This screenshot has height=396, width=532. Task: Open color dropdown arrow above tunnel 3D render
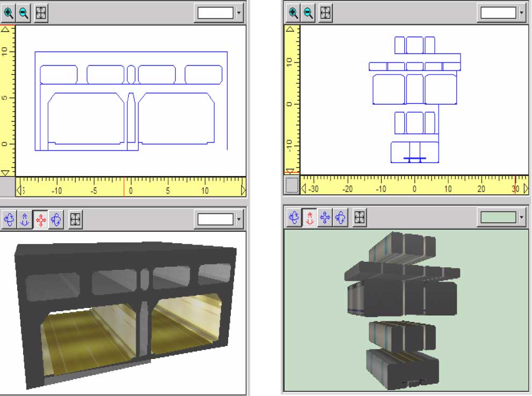click(239, 219)
